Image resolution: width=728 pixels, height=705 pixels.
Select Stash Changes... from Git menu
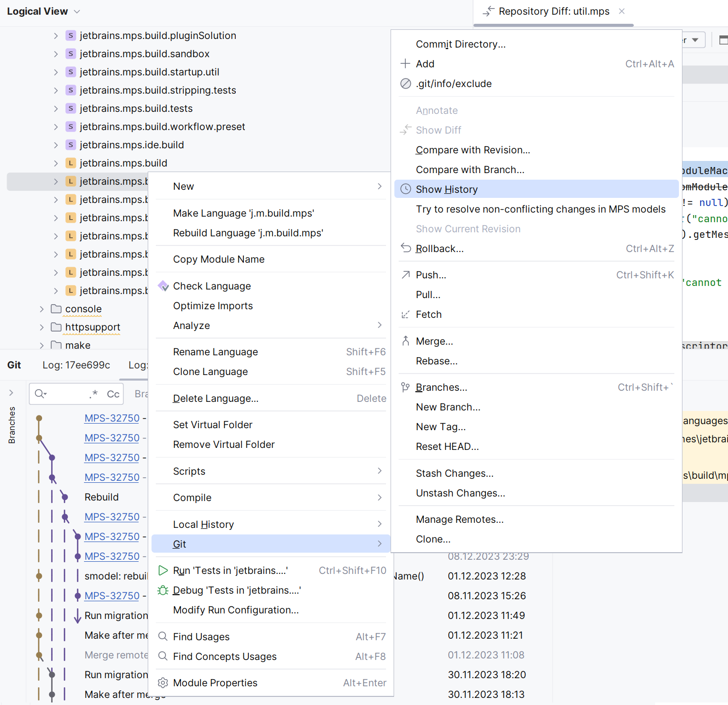[x=454, y=473]
